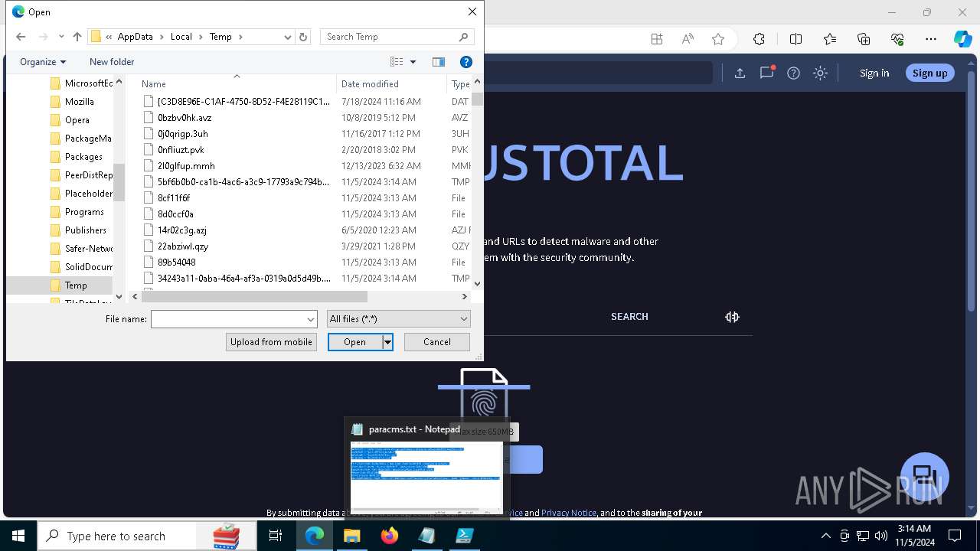
Task: Open the Copilot sidebar icon
Action: [x=962, y=39]
